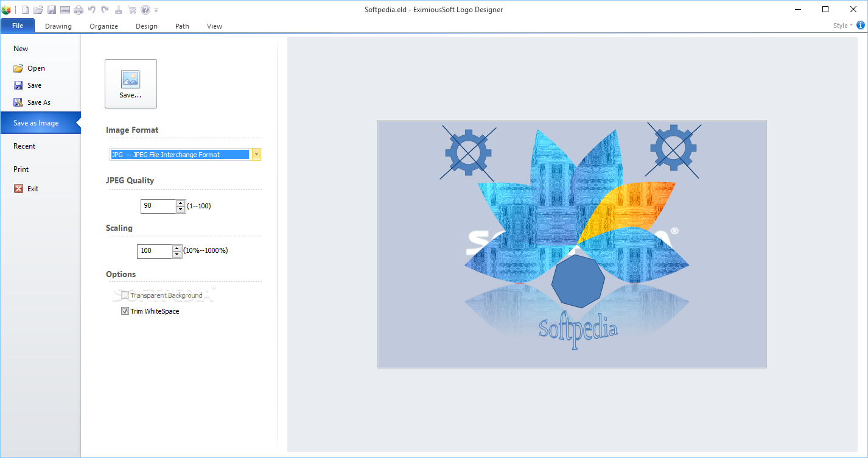Click the Scaling value field
The image size is (868, 458).
(x=155, y=250)
